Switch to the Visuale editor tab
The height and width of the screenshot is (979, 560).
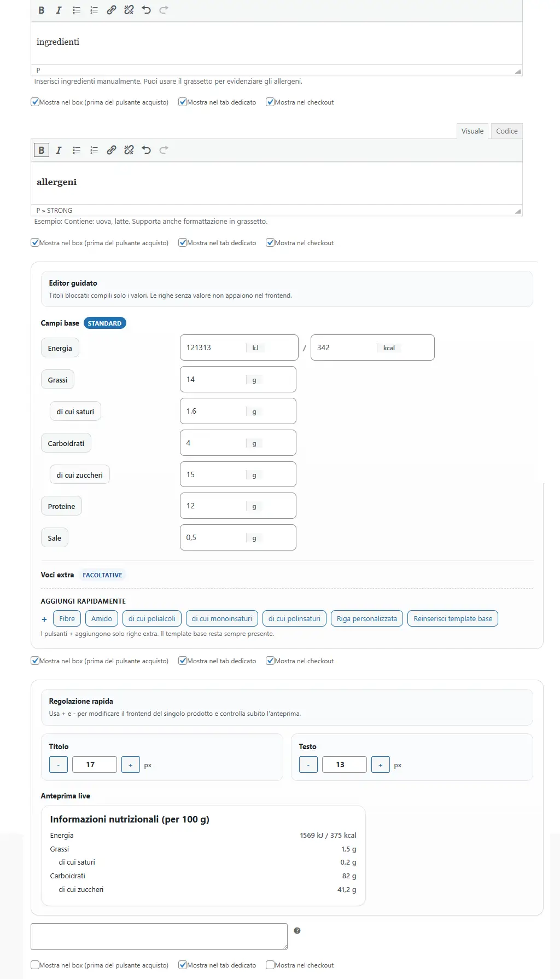click(472, 131)
